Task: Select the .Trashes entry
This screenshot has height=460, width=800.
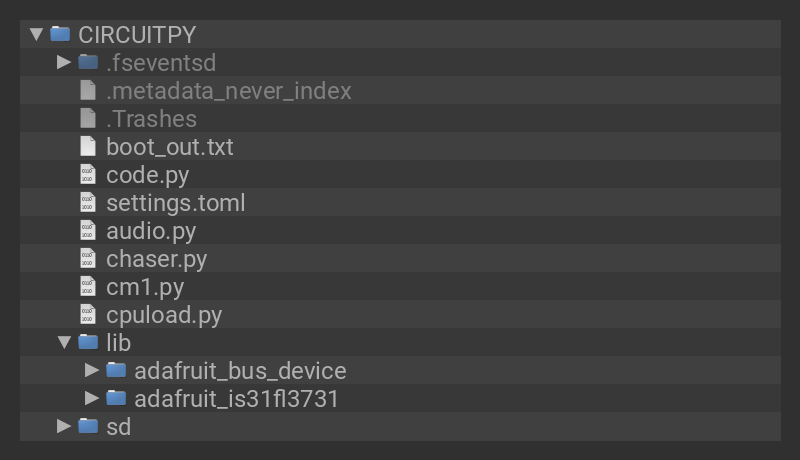Action: point(151,119)
